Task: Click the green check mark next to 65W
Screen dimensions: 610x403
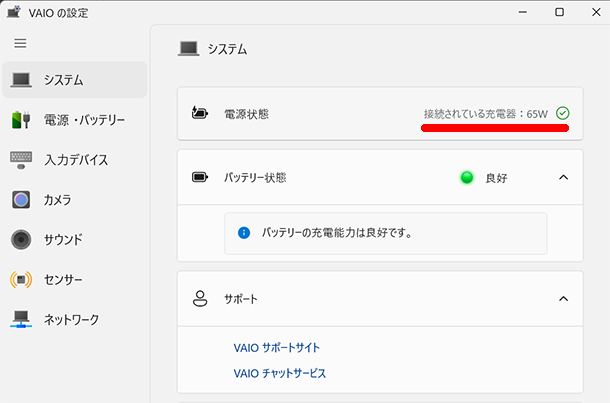Action: 563,113
